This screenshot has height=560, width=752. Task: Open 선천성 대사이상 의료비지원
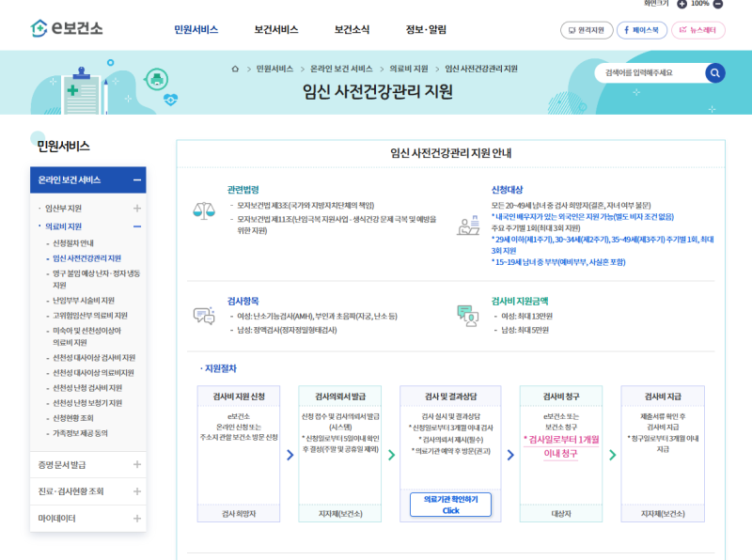click(x=93, y=372)
